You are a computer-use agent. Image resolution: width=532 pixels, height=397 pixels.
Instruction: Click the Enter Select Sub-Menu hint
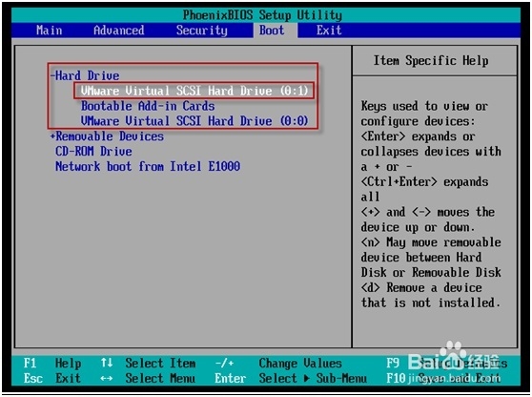291,378
